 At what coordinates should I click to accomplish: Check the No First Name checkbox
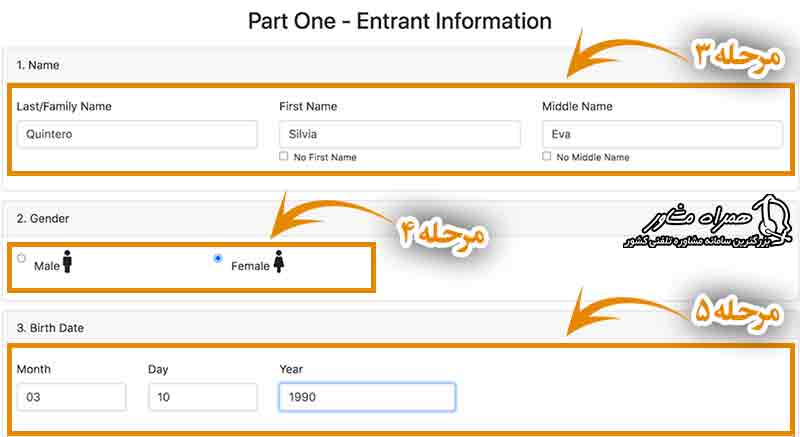[x=284, y=156]
